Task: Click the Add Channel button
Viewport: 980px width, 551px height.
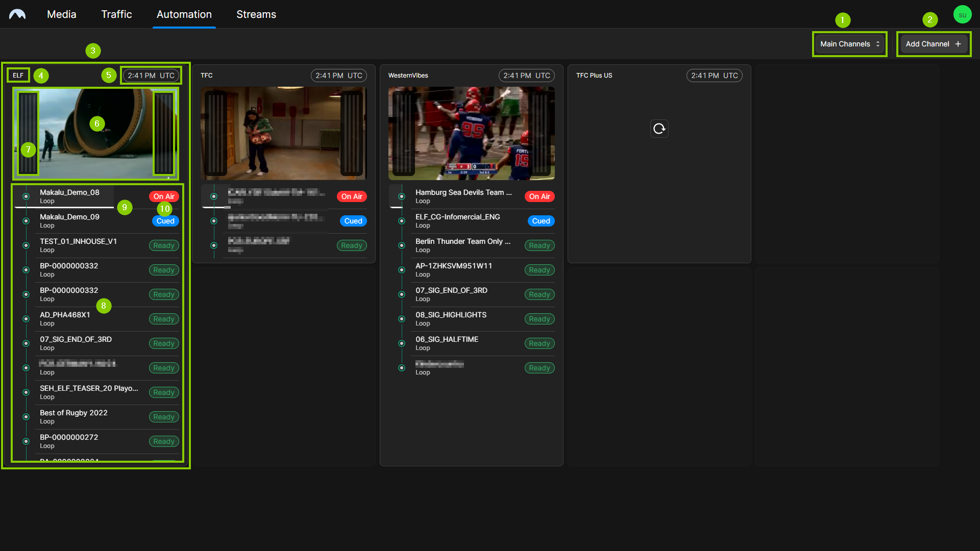Action: (933, 44)
